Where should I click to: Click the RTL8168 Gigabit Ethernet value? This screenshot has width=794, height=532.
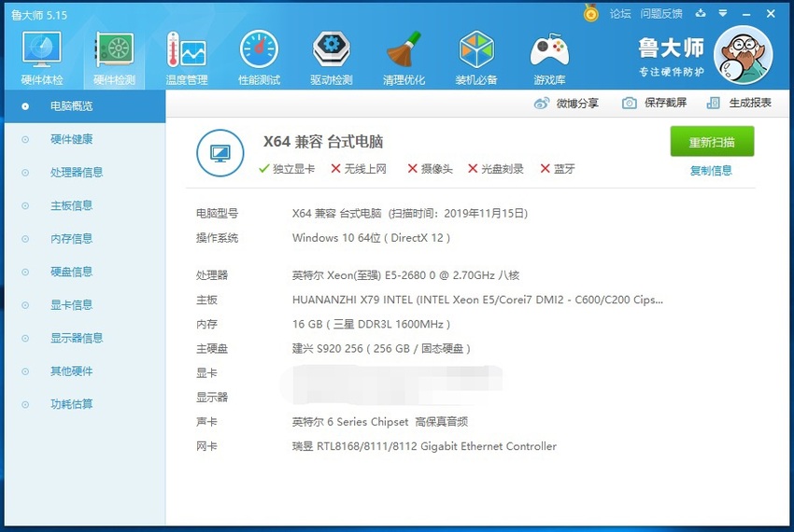[x=424, y=446]
